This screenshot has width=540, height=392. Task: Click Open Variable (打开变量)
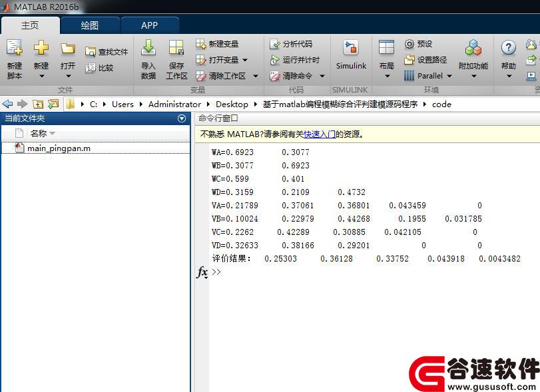(x=217, y=60)
